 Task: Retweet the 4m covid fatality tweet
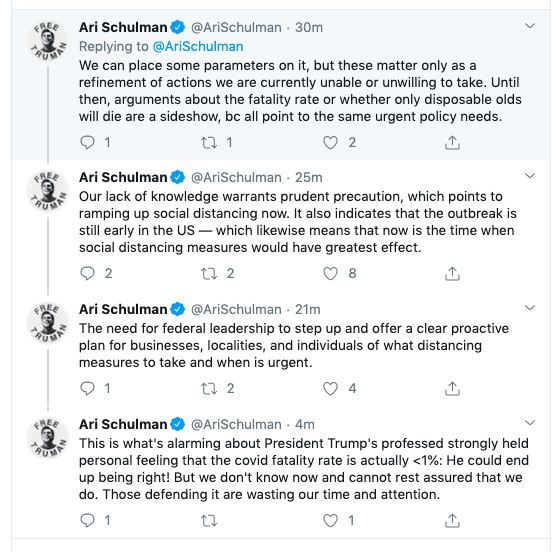coord(209,520)
